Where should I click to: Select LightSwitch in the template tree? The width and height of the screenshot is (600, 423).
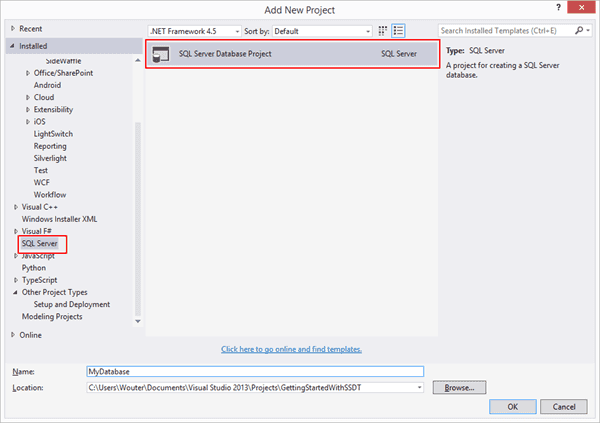(53, 134)
